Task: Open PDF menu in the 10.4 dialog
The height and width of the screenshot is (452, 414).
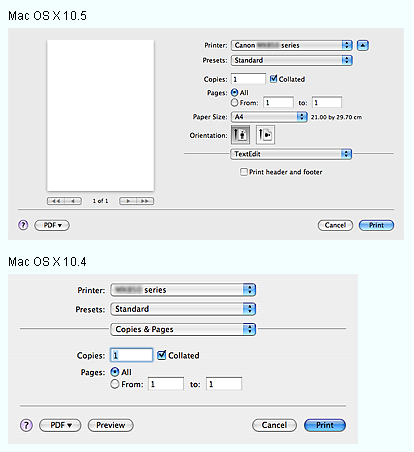Action: pyautogui.click(x=60, y=425)
